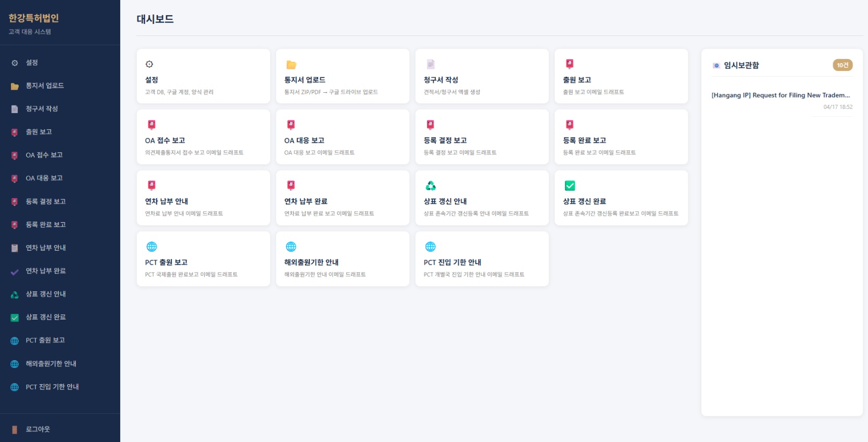Click the 한강특허법인 logo title
868x442 pixels.
pos(34,18)
